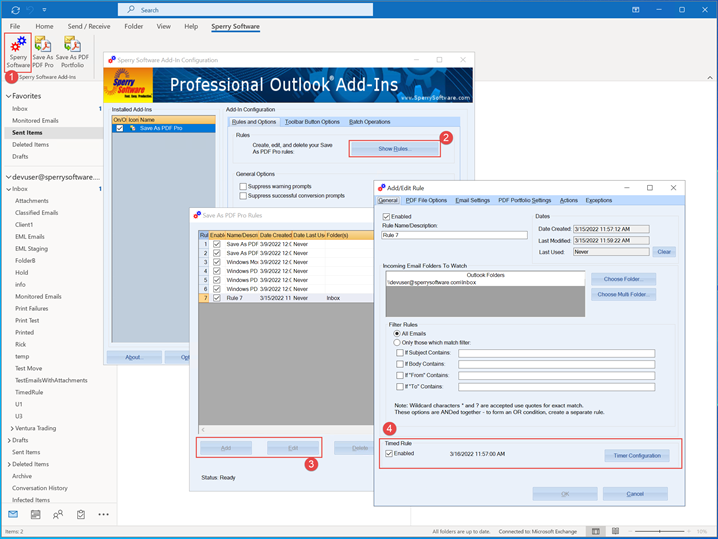The height and width of the screenshot is (539, 718).
Task: Click Cancel in Add/Edit Rule dialog
Action: coord(635,494)
